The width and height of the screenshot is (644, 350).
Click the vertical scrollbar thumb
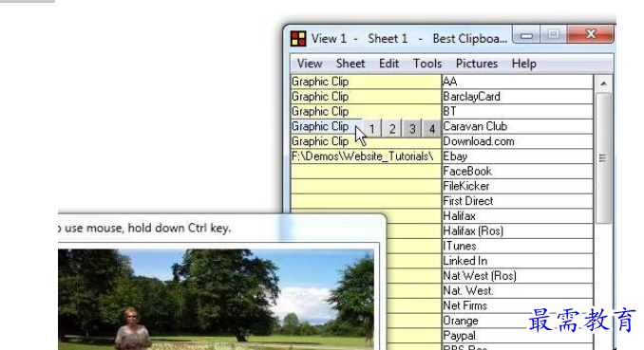pyautogui.click(x=603, y=158)
